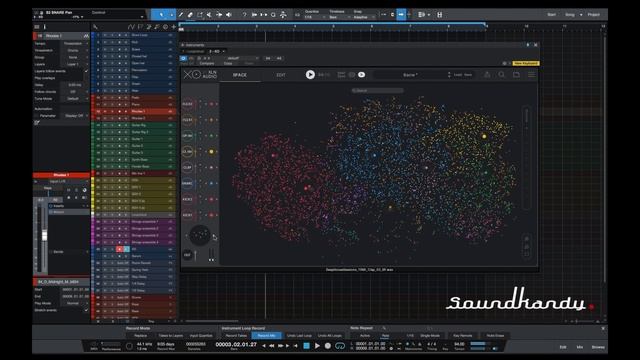Select the SNARE slot circle in XO

[x=187, y=183]
